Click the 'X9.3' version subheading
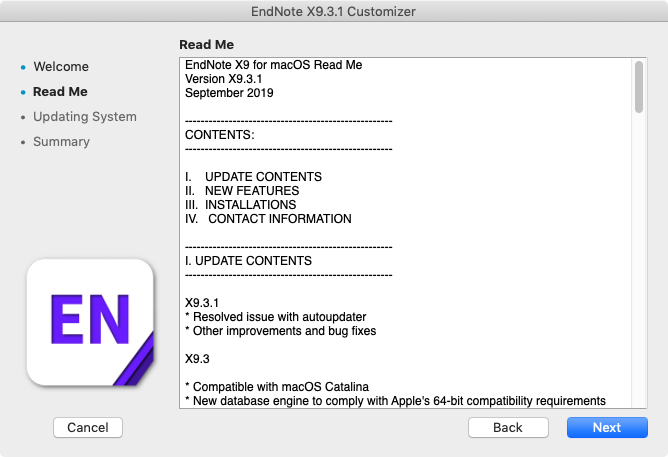Image resolution: width=668 pixels, height=457 pixels. click(x=197, y=359)
